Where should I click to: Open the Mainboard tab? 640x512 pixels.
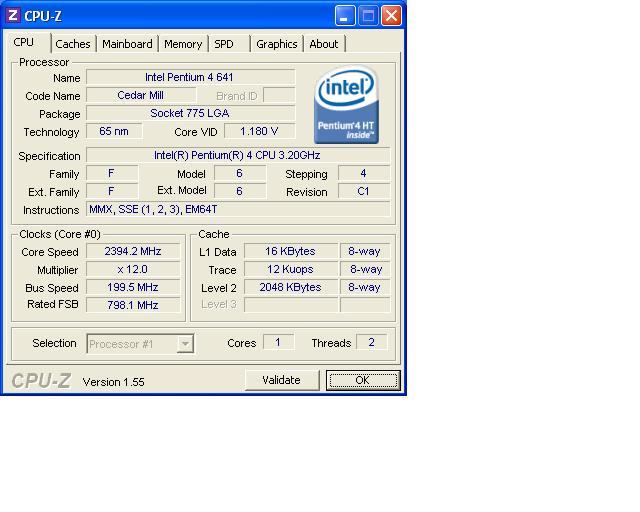[127, 44]
